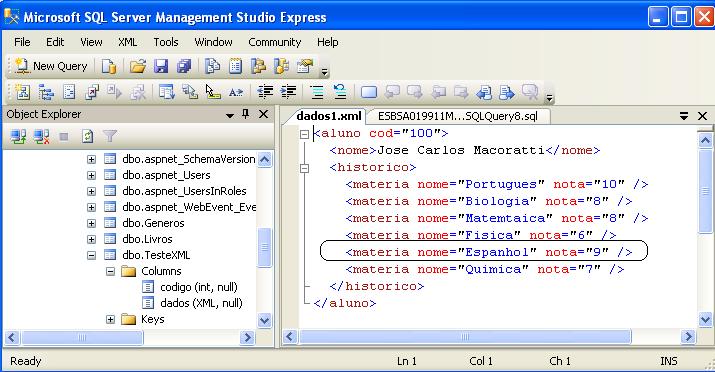Click the Increase Indent icon

288,92
